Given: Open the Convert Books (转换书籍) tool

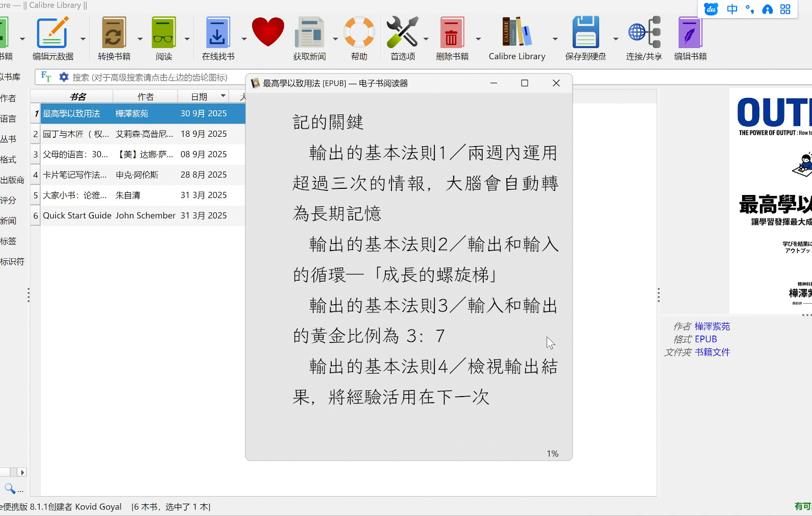Looking at the screenshot, I should click(114, 33).
